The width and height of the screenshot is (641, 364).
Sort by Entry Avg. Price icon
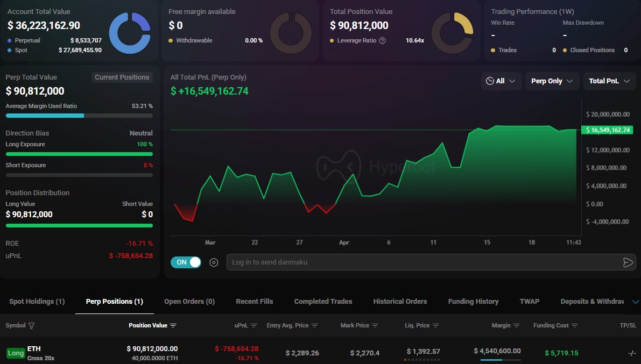point(314,326)
